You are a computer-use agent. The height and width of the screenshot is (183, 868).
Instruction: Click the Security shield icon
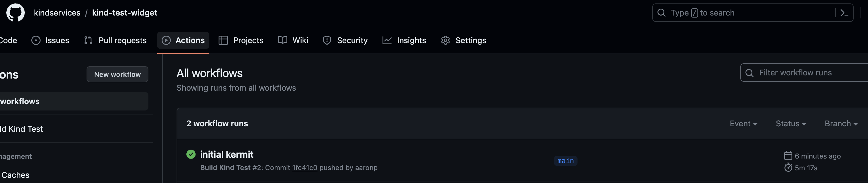click(x=327, y=41)
